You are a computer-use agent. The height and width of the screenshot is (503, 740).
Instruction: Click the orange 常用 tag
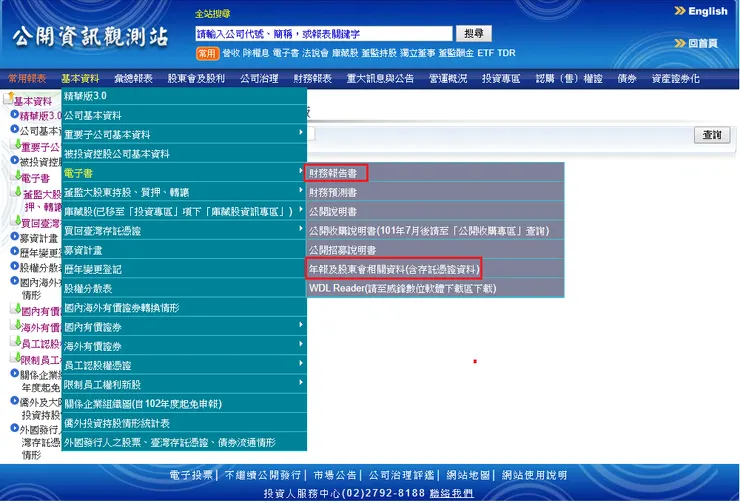(x=207, y=53)
